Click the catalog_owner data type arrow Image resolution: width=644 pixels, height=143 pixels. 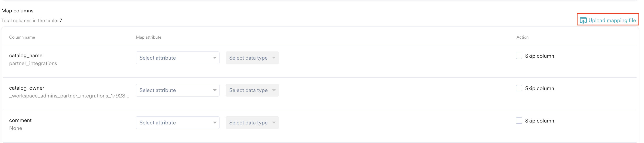pos(274,90)
